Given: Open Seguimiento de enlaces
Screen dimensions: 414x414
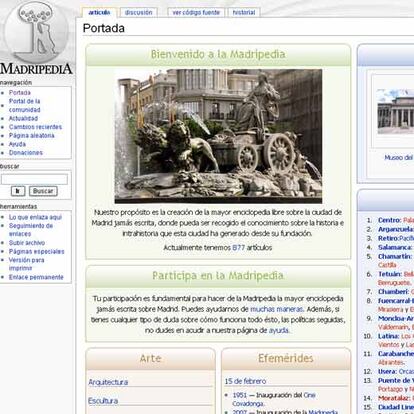Looking at the screenshot, I should point(31,230).
